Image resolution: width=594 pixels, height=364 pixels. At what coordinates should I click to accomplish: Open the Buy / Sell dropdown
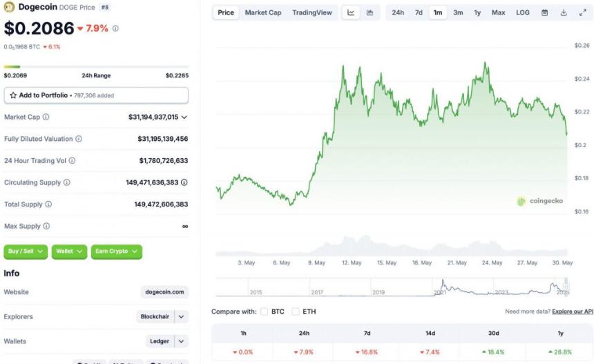click(26, 251)
